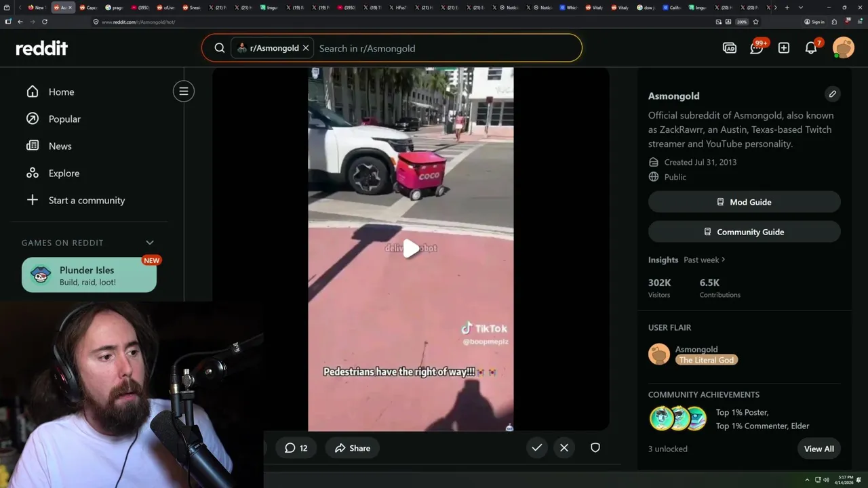The height and width of the screenshot is (488, 868).
Task: Switch to the r/Live Reddit tab
Action: 165,7
